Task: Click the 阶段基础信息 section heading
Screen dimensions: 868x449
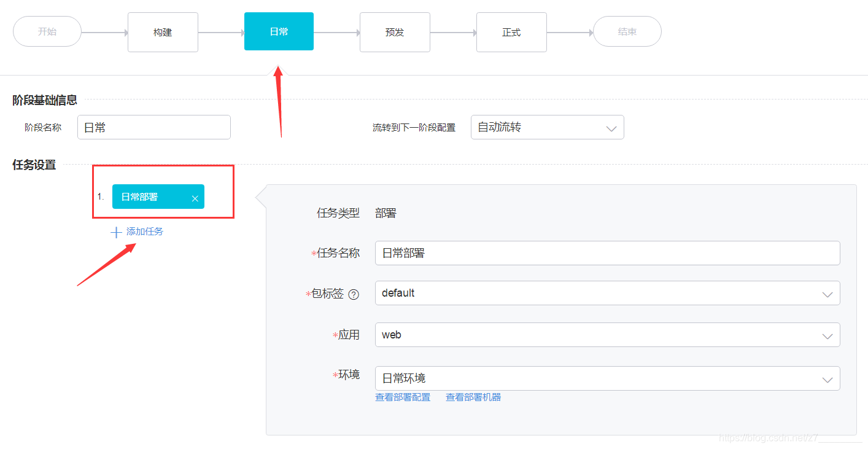Action: click(x=45, y=100)
